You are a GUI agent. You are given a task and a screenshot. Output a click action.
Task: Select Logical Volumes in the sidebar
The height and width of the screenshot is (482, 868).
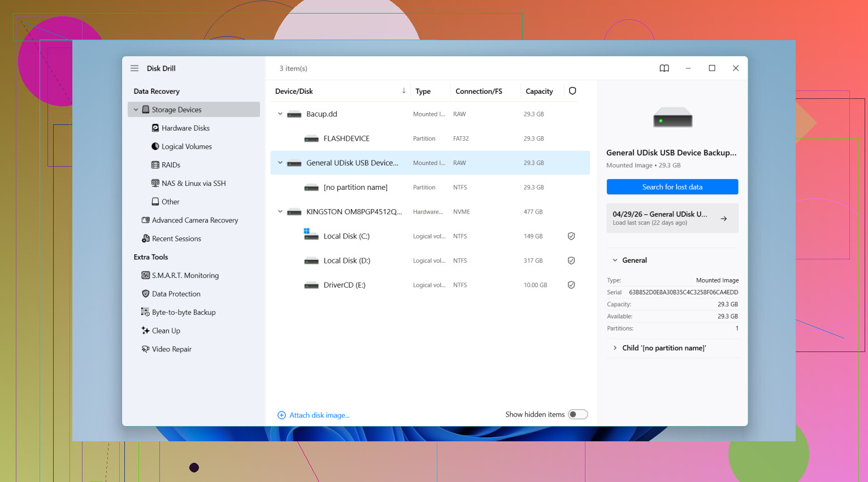[186, 146]
